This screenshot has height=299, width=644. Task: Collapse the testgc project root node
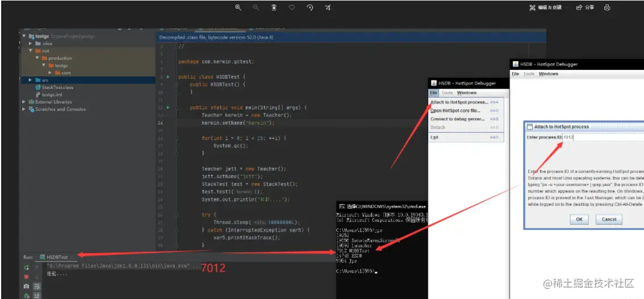pyautogui.click(x=24, y=36)
